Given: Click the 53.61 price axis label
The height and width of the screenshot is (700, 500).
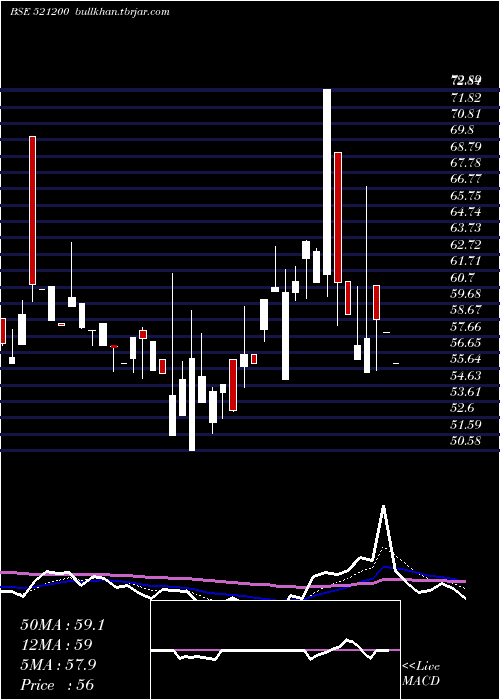Looking at the screenshot, I should click(x=466, y=392).
